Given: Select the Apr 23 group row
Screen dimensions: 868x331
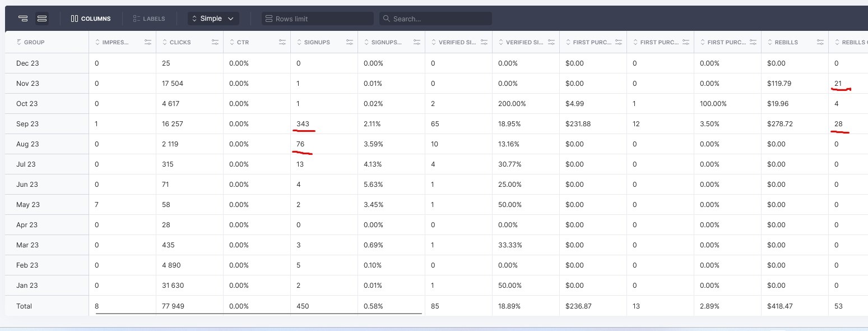Looking at the screenshot, I should tap(27, 225).
